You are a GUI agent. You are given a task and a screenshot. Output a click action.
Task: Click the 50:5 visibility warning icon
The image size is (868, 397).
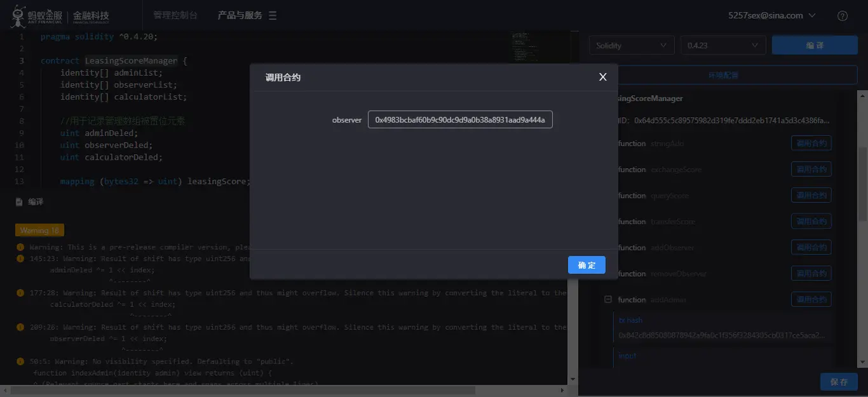(x=20, y=361)
